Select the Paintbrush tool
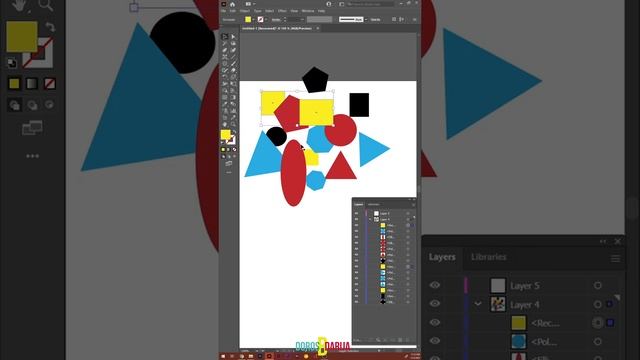 233,64
